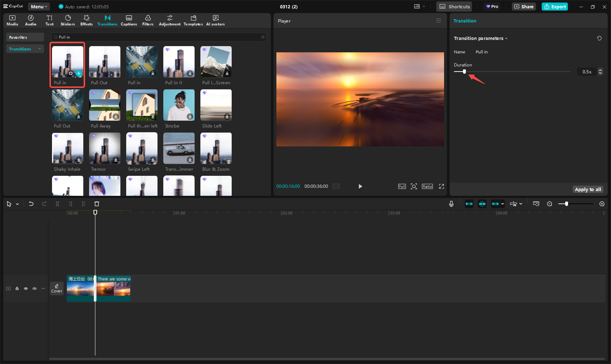The width and height of the screenshot is (611, 364).
Task: Collapse the Transition parameters section
Action: coord(506,39)
